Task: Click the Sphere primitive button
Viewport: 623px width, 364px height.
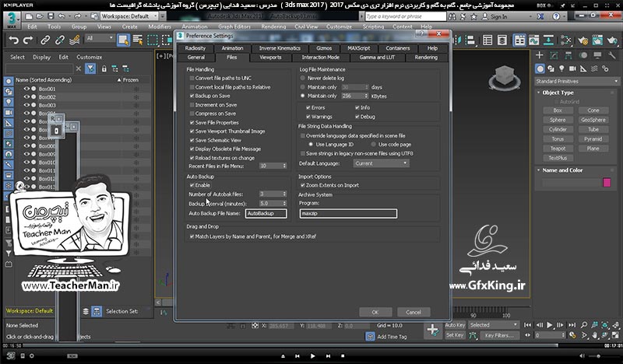Action: pos(558,120)
